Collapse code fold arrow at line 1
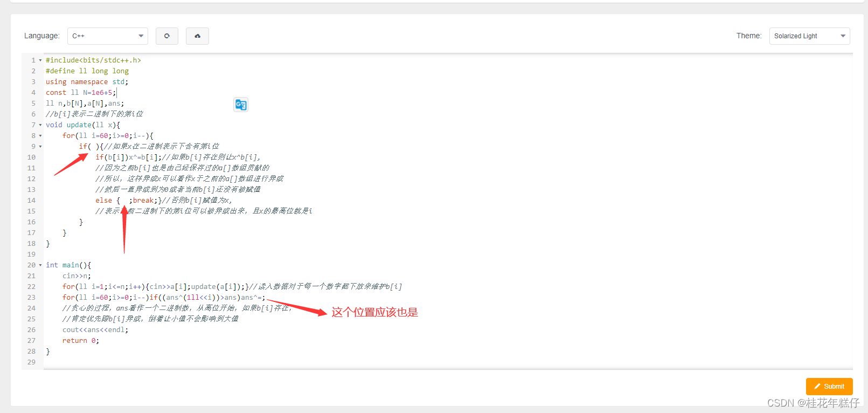 40,60
